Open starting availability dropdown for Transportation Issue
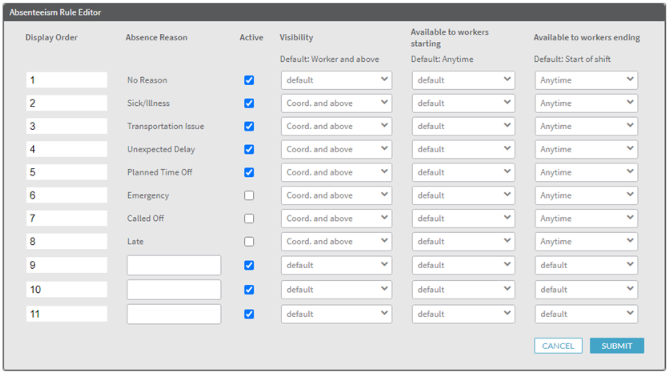The height and width of the screenshot is (373, 669). pyautogui.click(x=463, y=126)
